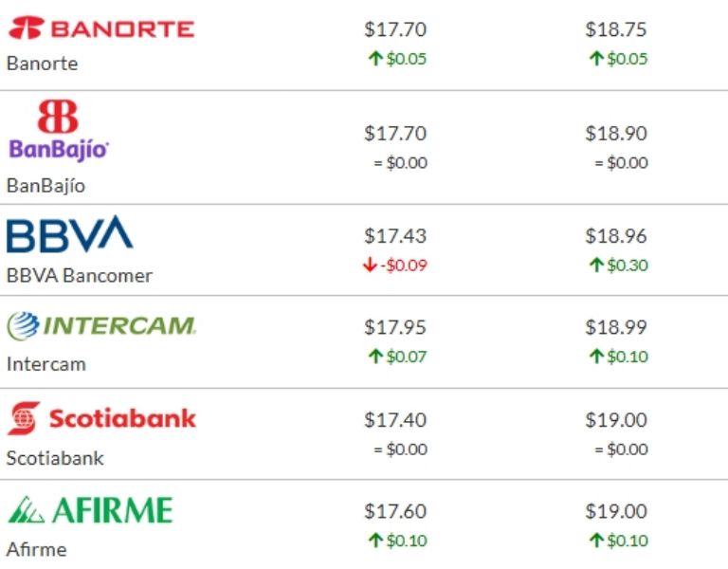Click the Scotiabank name label
This screenshot has width=728, height=569.
tap(55, 458)
